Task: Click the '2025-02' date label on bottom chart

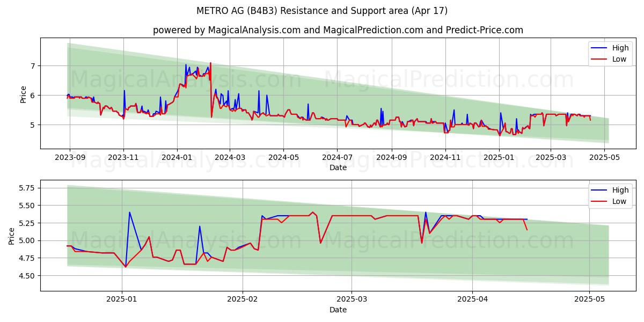Action: [x=243, y=300]
